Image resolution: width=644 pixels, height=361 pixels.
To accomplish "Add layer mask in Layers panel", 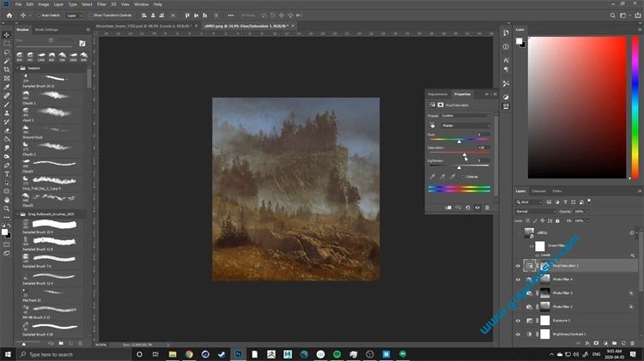I will [x=596, y=343].
